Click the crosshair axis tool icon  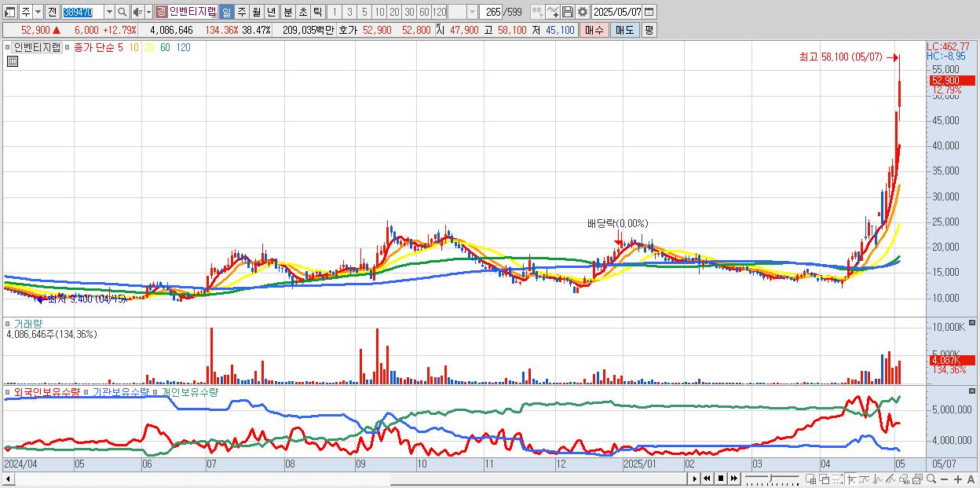coord(851,479)
